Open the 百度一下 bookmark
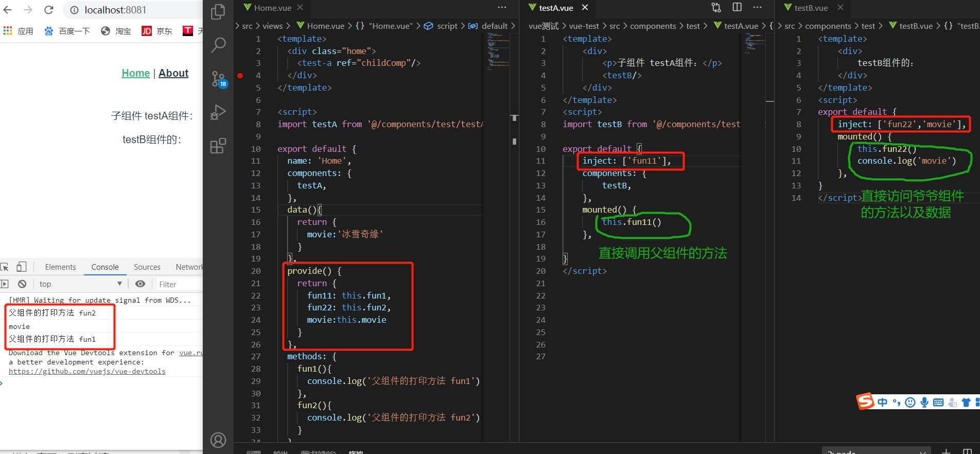Viewport: 980px width, 454px height. (x=67, y=31)
